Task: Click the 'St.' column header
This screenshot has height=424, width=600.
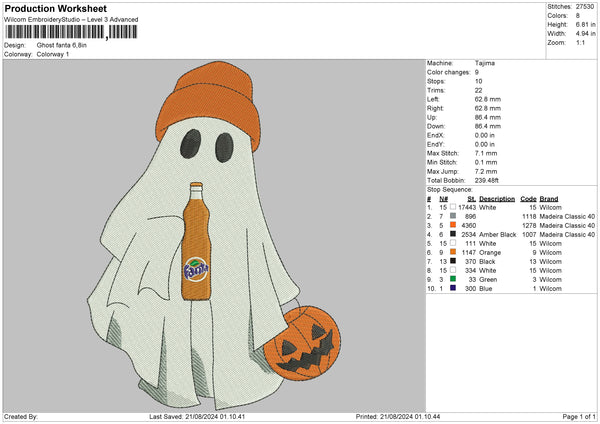Action: tap(471, 199)
